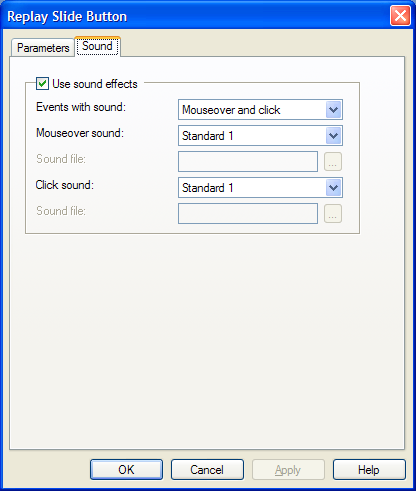Click the Apply button
Viewport: 416px width, 491px height.
(288, 470)
